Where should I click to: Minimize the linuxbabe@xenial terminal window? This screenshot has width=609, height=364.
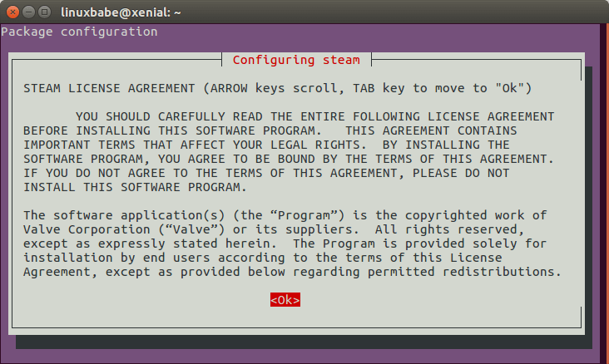coord(29,12)
